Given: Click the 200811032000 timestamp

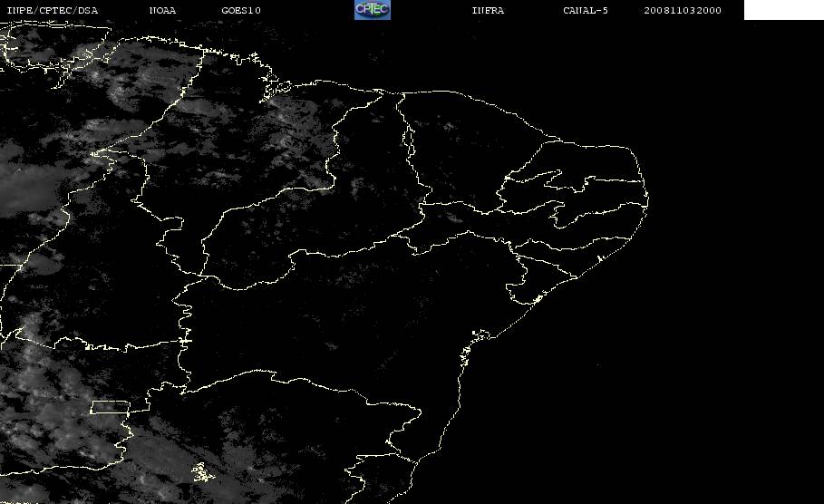Looking at the screenshot, I should point(682,11).
